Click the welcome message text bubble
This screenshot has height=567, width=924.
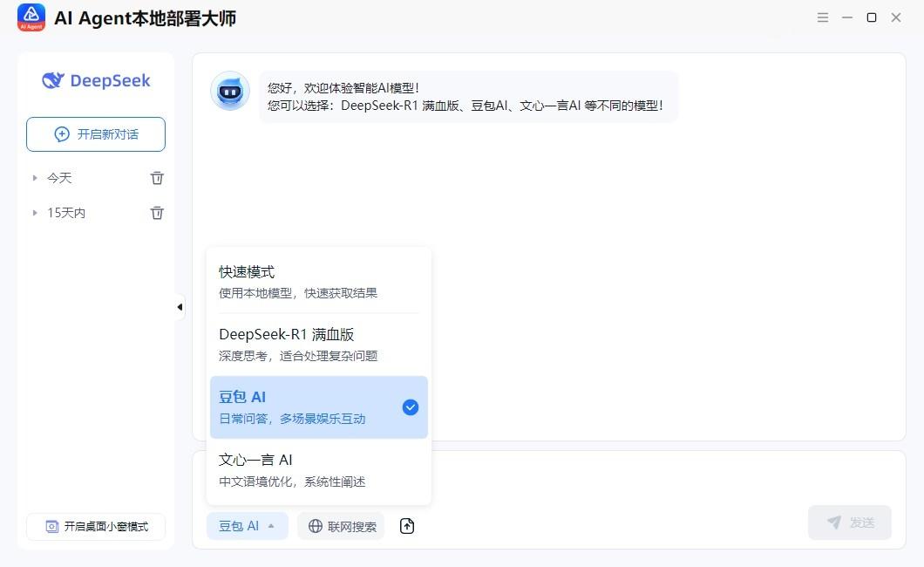click(468, 97)
